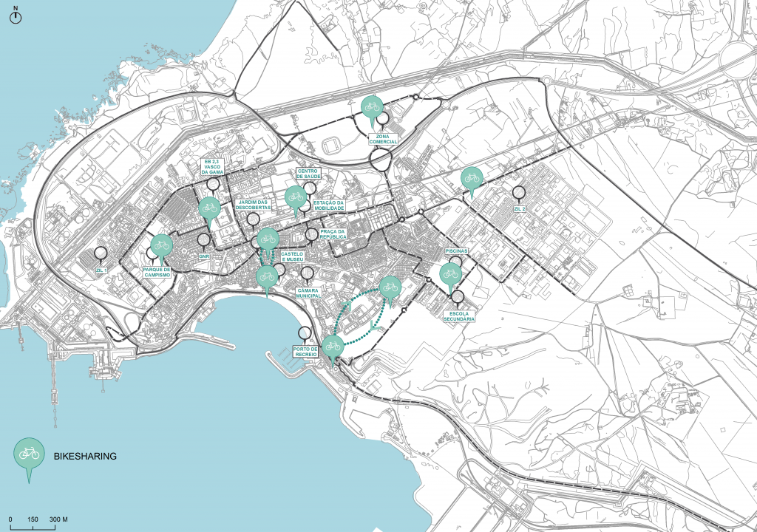Click the north arrow compass symbol
Image resolution: width=757 pixels, height=532 pixels.
tap(16, 16)
